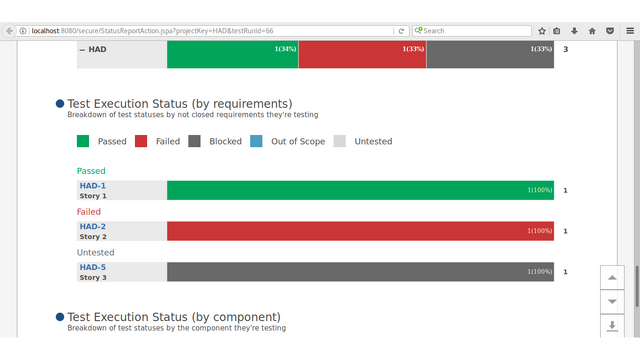Click the gray HAD-5 100% bar
Viewport: 640px width, 360px height.
(x=360, y=272)
